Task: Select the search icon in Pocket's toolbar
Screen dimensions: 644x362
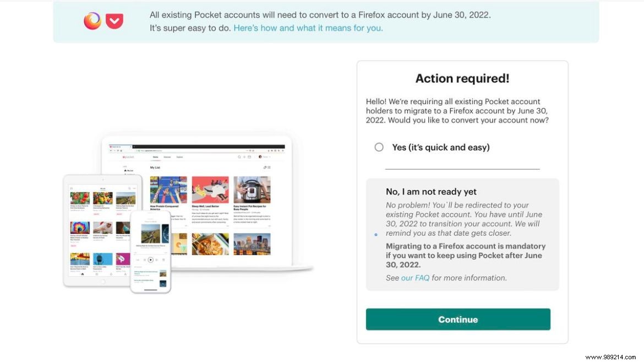Action: pyautogui.click(x=239, y=157)
